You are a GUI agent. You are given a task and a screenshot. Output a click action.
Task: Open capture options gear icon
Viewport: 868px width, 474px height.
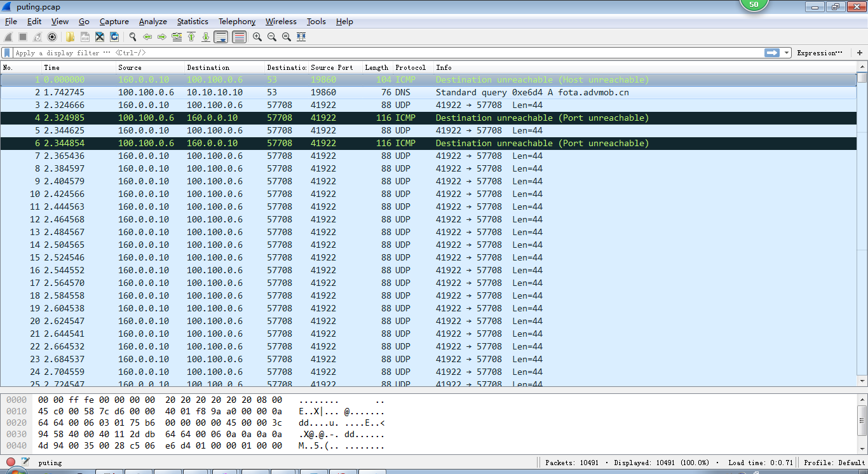pyautogui.click(x=52, y=37)
